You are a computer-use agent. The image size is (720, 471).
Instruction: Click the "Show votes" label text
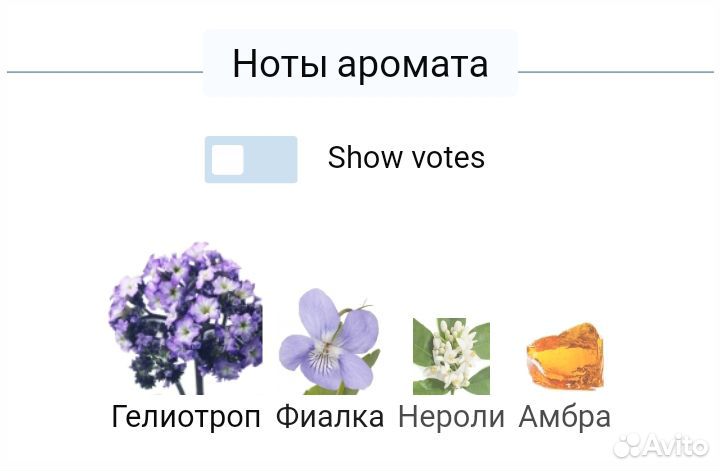click(406, 158)
